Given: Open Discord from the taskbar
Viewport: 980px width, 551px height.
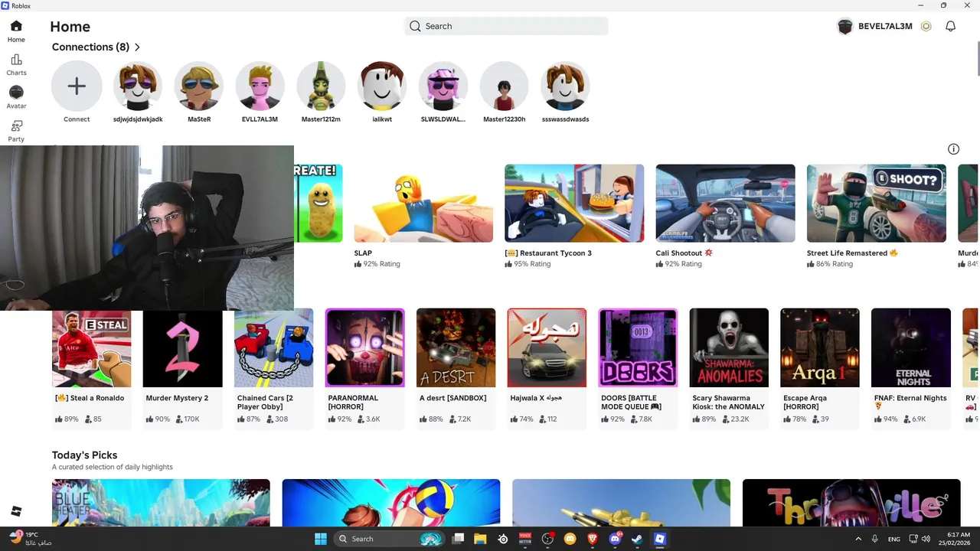Looking at the screenshot, I should [x=615, y=539].
